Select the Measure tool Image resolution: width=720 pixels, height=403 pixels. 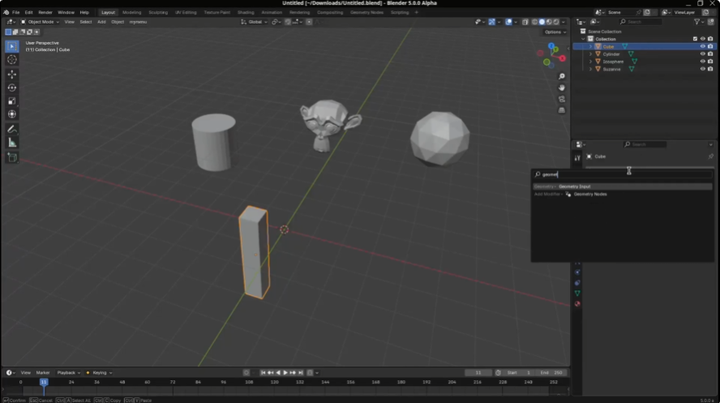(12, 143)
